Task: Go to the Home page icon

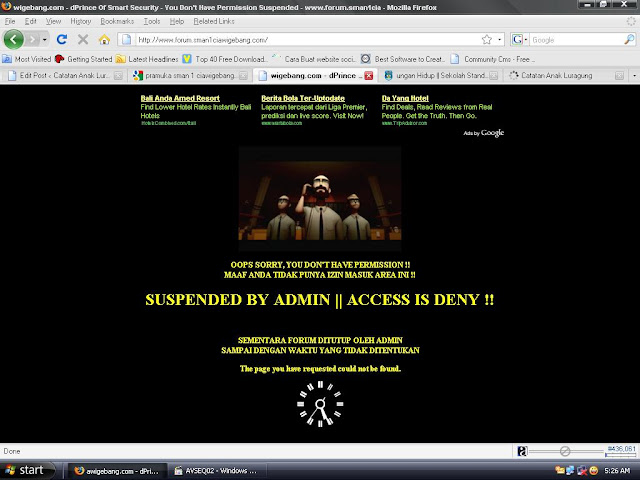Action: (104, 40)
